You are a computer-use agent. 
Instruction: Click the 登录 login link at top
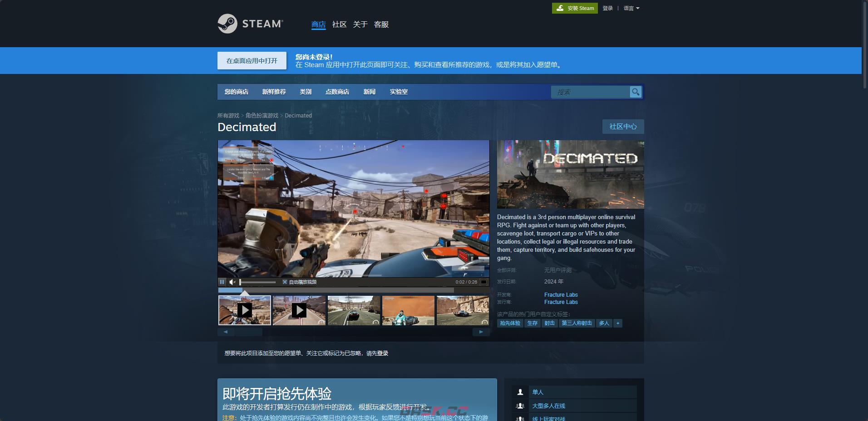608,8
